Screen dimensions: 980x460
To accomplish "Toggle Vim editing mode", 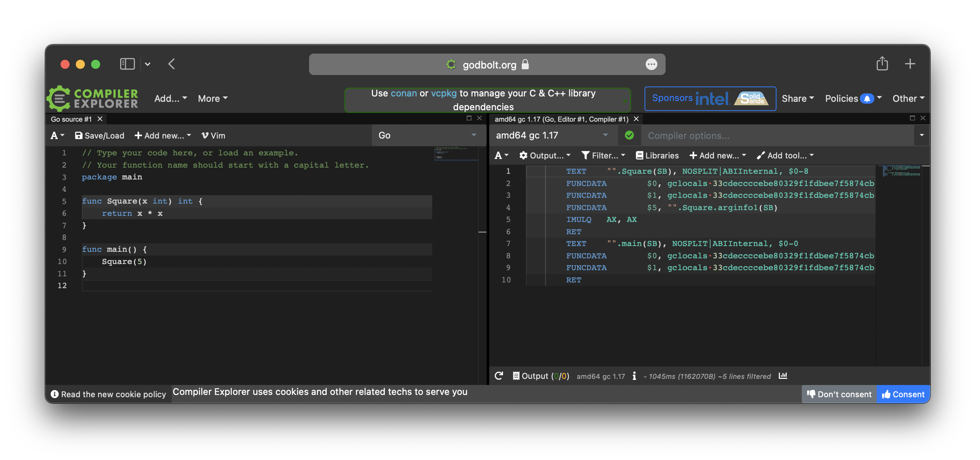I will click(213, 135).
